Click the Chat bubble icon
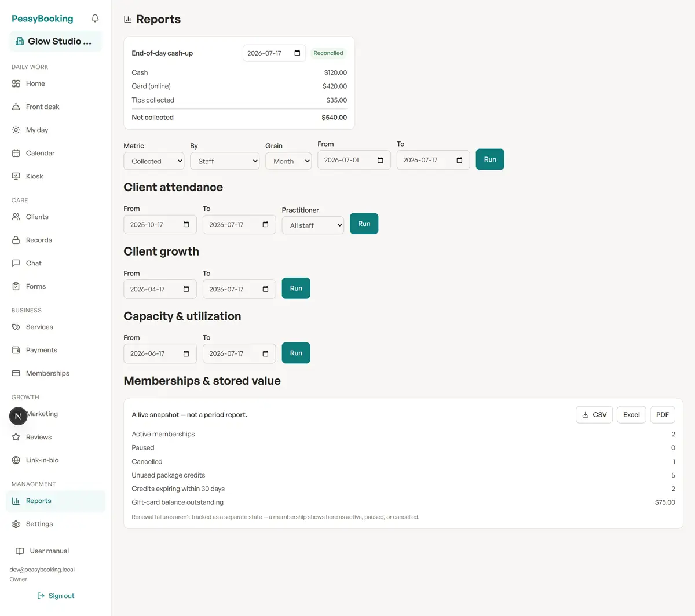Image resolution: width=695 pixels, height=616 pixels. point(16,263)
